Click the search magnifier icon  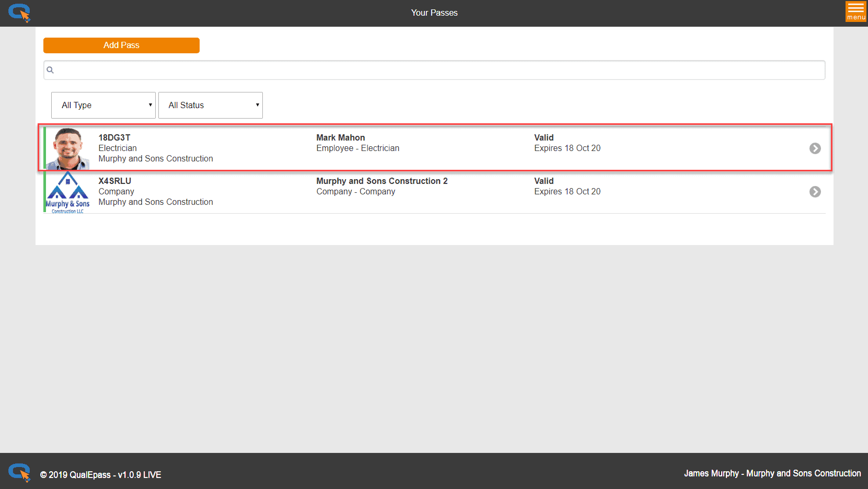coord(50,70)
